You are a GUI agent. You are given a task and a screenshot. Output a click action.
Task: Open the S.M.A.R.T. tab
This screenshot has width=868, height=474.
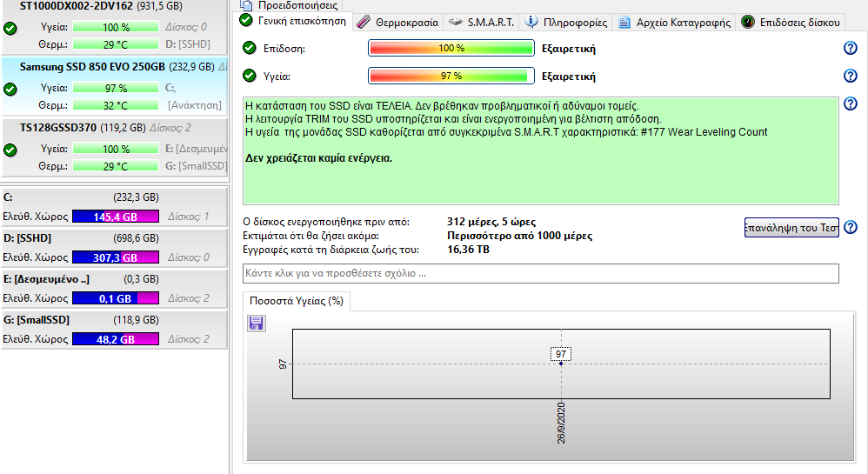click(481, 23)
